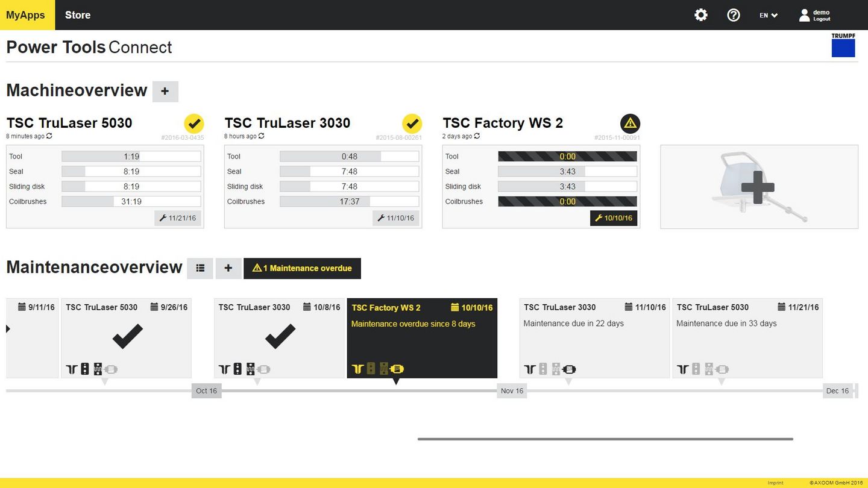
Task: Click warning triangle icon on TSC Factory WS 2
Action: tap(630, 124)
